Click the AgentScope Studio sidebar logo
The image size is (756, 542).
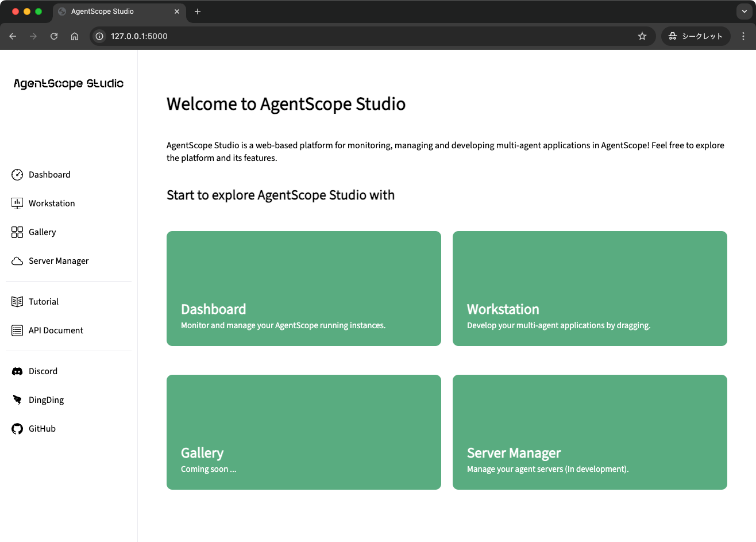68,84
